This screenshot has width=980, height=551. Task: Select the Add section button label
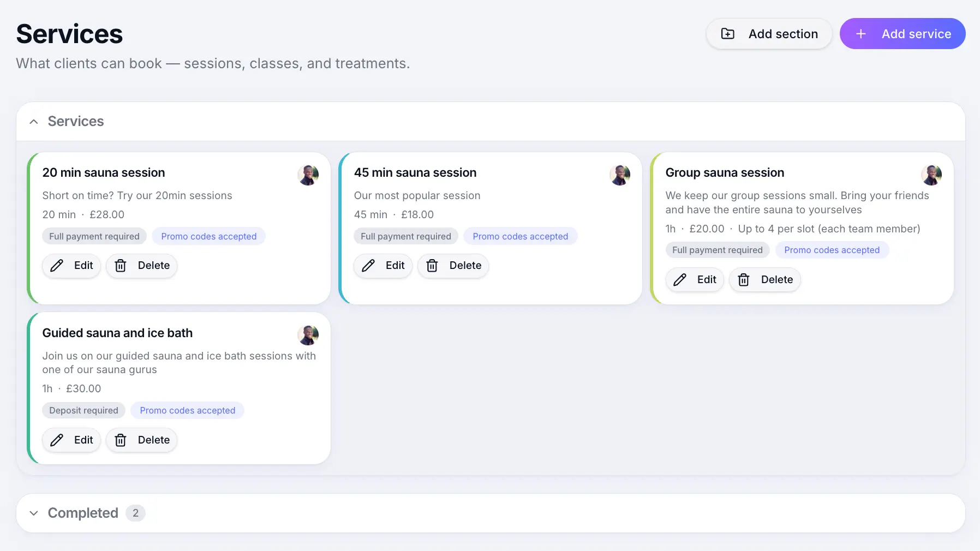pos(783,34)
